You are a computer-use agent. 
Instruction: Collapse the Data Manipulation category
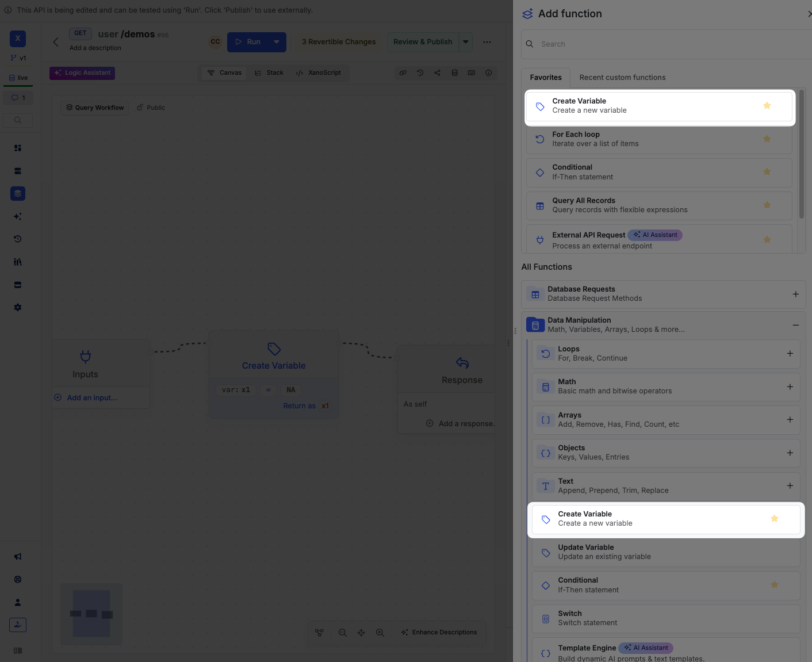(x=795, y=325)
